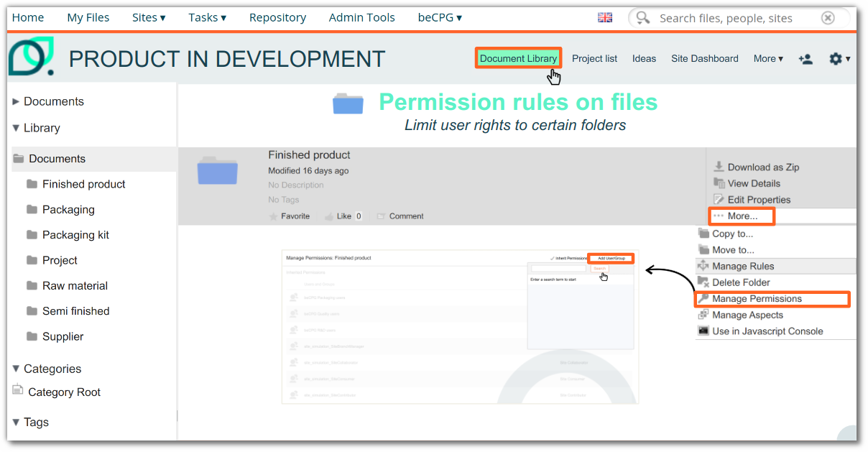Click the magnifier search icon
Image resolution: width=868 pixels, height=452 pixels.
point(643,18)
